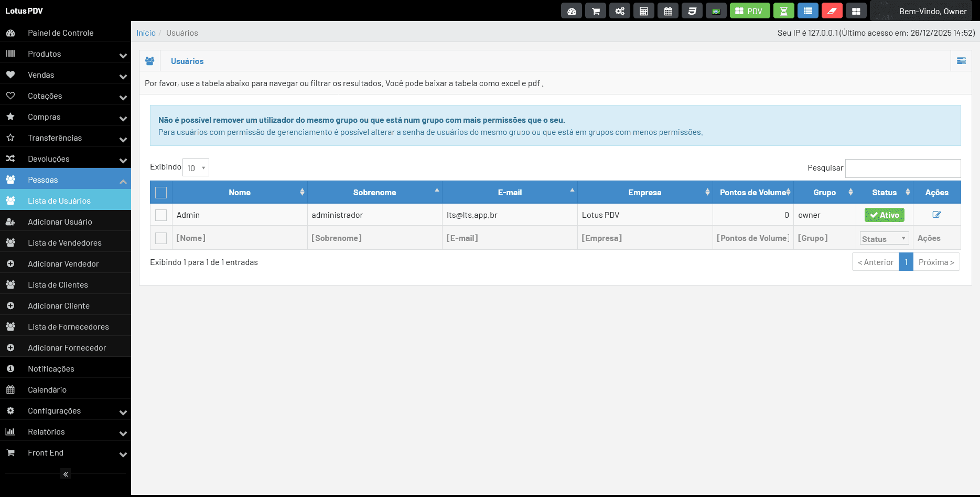Open settings via the gears toolbar icon
The image size is (980, 497).
tap(620, 11)
